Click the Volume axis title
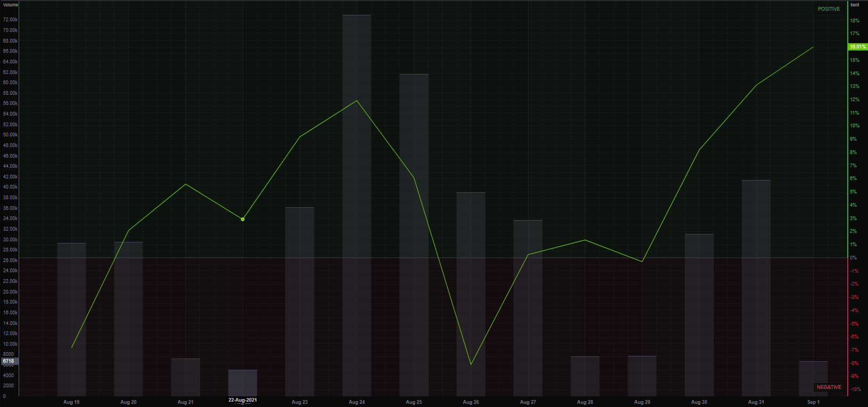This screenshot has height=407, width=868. click(11, 5)
